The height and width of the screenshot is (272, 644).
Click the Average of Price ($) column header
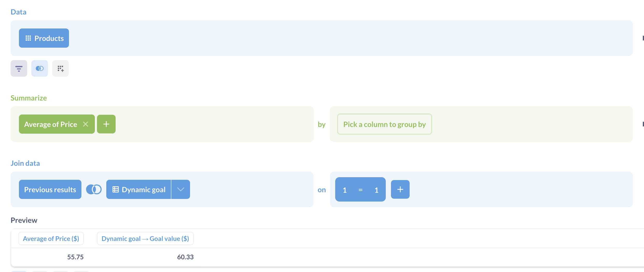(51, 238)
